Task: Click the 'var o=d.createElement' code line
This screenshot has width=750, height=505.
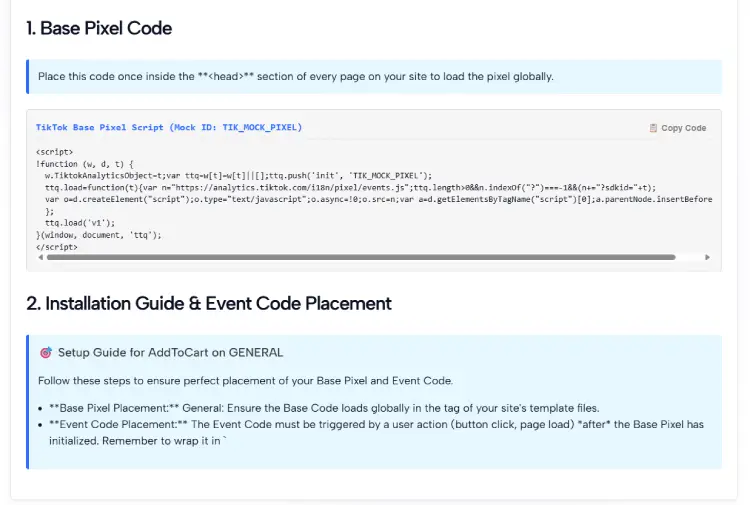Action: point(378,199)
